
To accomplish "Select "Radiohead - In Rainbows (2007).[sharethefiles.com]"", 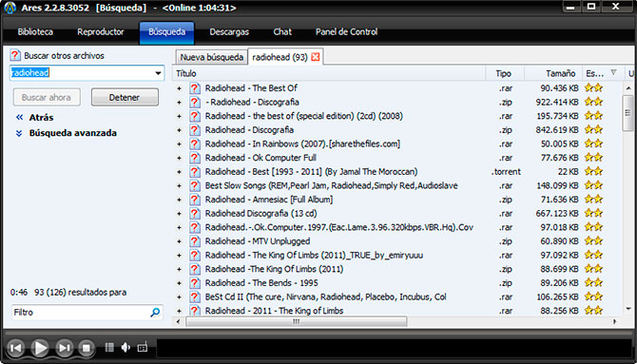I will (302, 144).
